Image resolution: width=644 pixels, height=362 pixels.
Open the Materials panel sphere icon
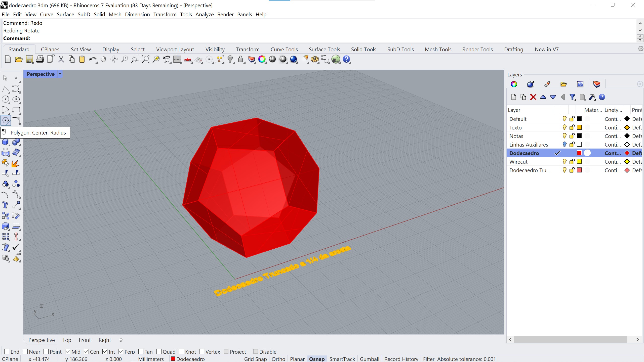530,84
